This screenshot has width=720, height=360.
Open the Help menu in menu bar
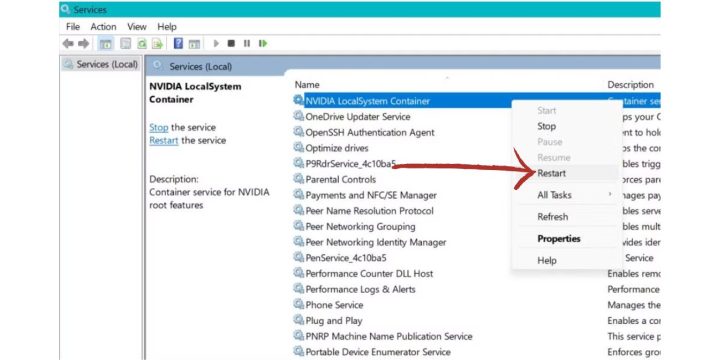coord(167,27)
